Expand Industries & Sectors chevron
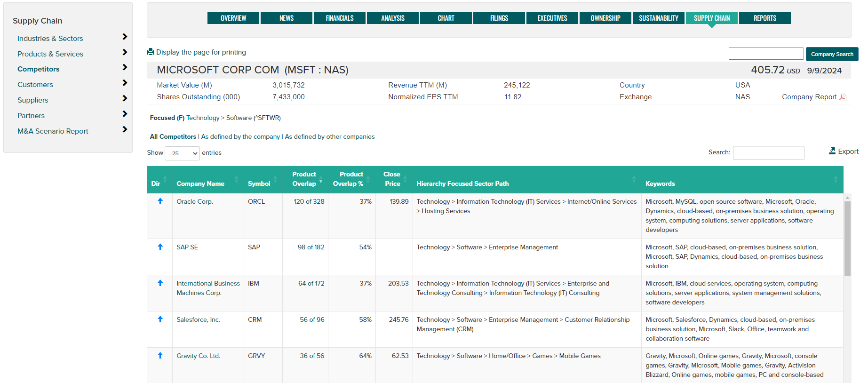Screen dimensions: 868x383 (125, 37)
